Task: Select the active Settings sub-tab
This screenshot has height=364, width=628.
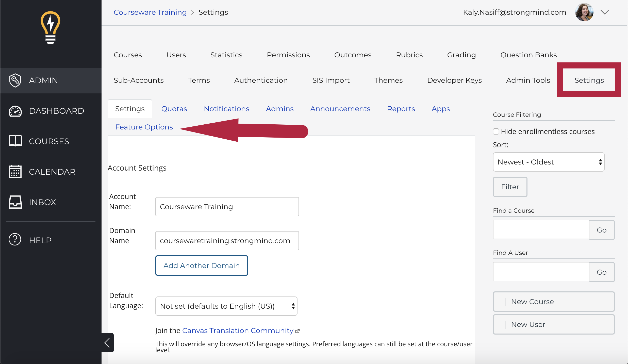Action: point(130,109)
